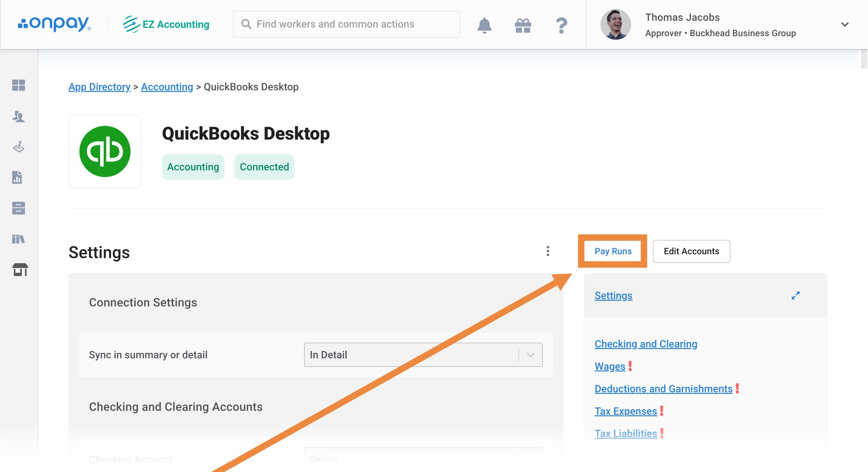
Task: Click the 'Approver • Buckhead Business Group' text
Action: point(720,33)
